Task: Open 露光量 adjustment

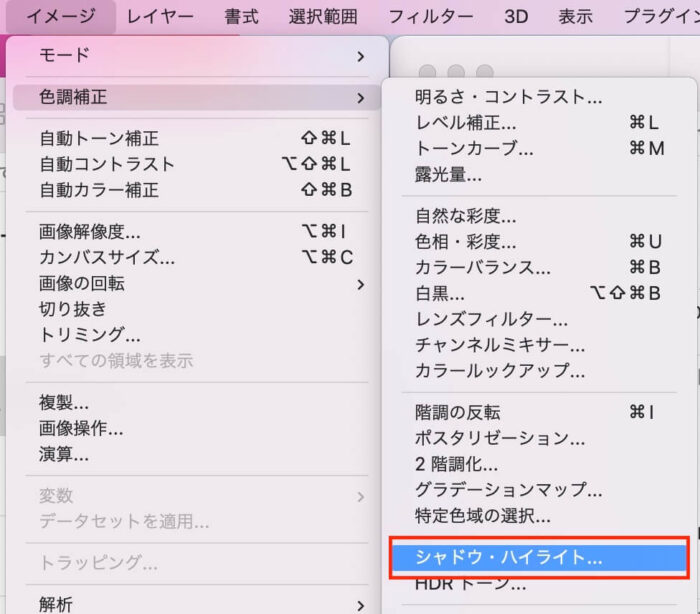Action: point(539,175)
